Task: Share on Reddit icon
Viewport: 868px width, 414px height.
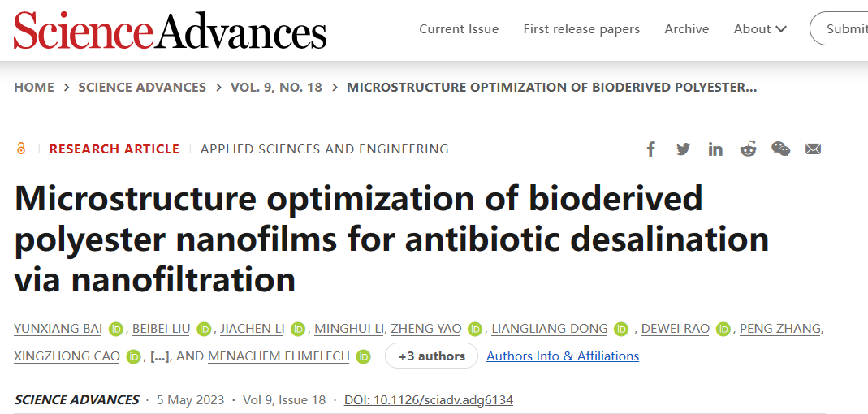Action: [x=748, y=149]
